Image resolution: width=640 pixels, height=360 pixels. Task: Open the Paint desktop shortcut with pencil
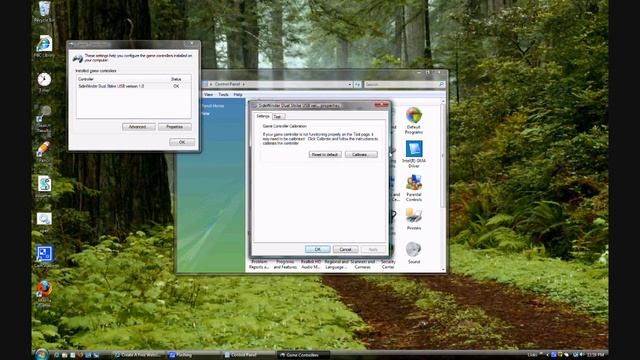43,149
